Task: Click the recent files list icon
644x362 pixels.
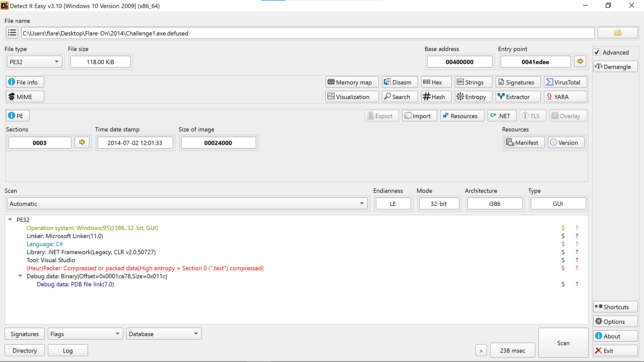Action: pos(12,33)
